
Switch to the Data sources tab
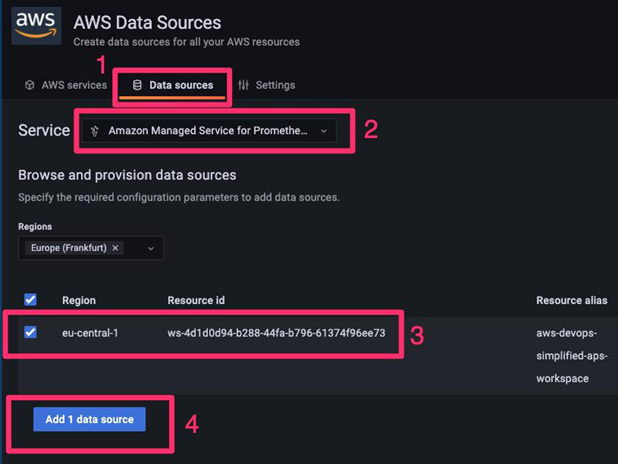click(173, 86)
